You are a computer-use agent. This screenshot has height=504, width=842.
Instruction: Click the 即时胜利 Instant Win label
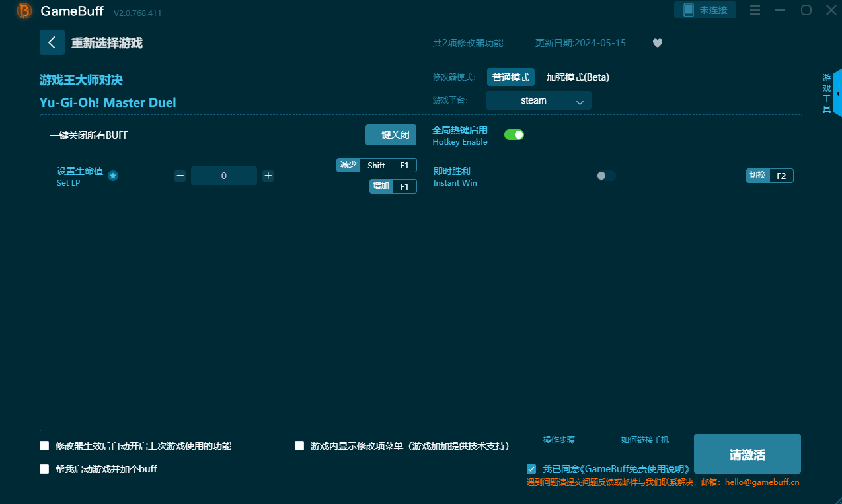[455, 176]
